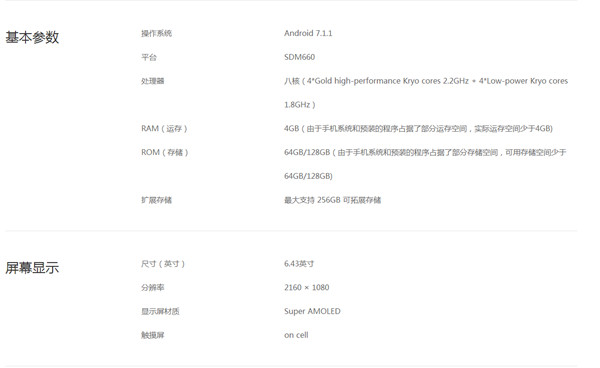Select the 6.43英寸 value
The width and height of the screenshot is (600, 368).
click(x=299, y=264)
